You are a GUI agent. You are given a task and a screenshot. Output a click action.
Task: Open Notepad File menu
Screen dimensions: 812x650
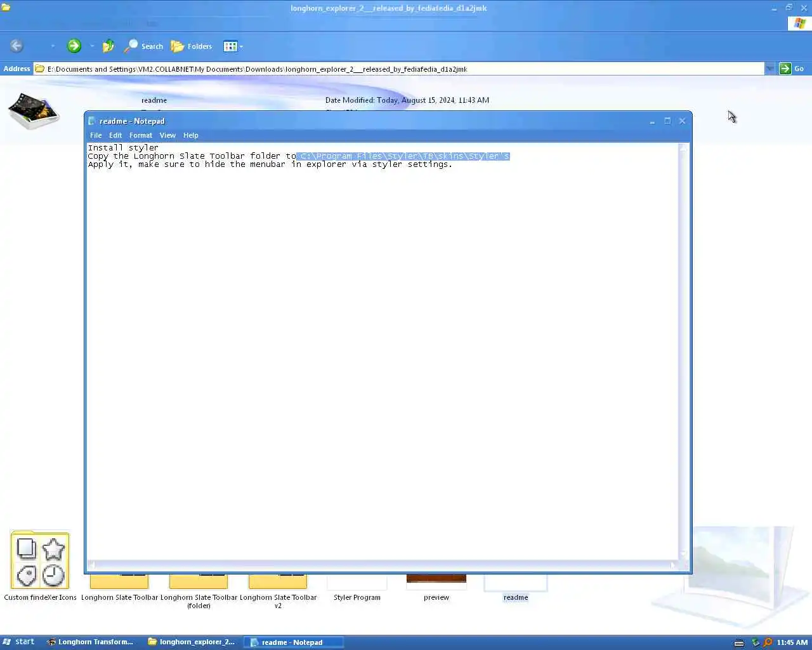(96, 135)
